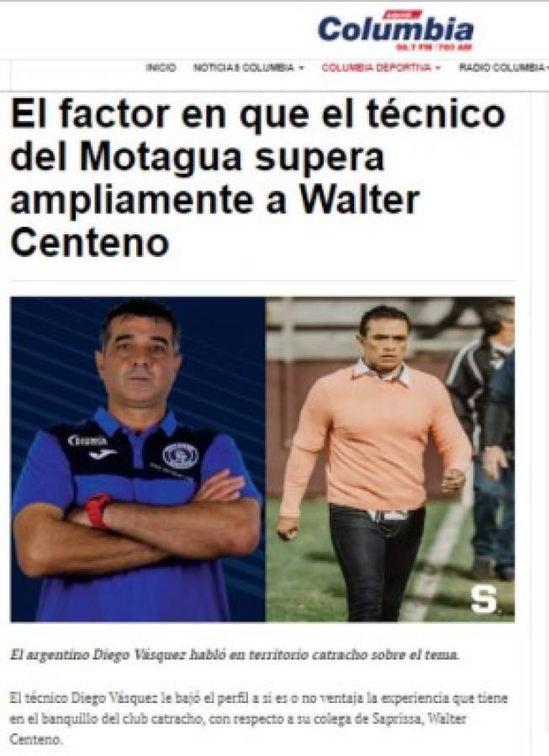The width and height of the screenshot is (549, 756).
Task: Click the Motagua crest on the blue polo
Action: [x=180, y=455]
